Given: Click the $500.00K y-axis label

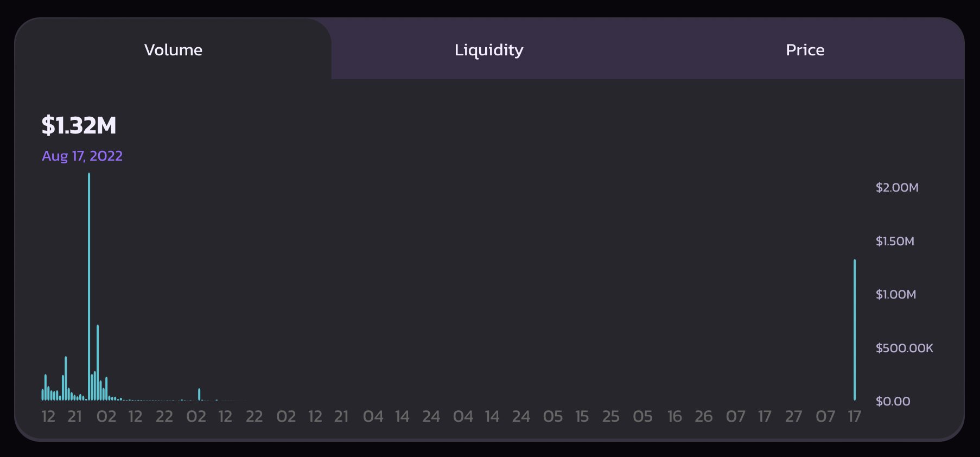Looking at the screenshot, I should tap(905, 348).
